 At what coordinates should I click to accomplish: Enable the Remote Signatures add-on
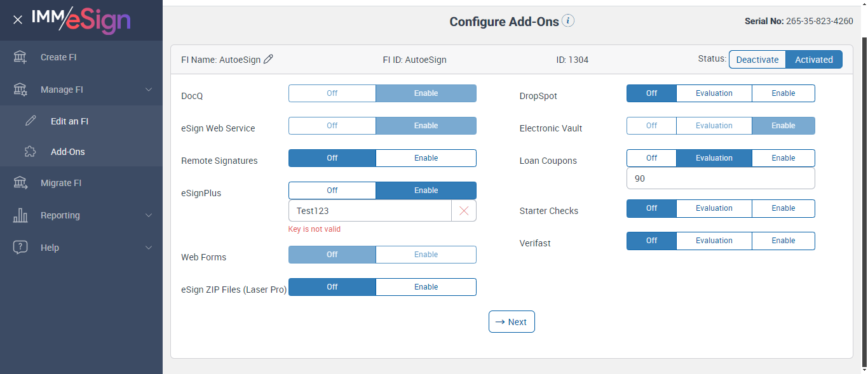(426, 158)
